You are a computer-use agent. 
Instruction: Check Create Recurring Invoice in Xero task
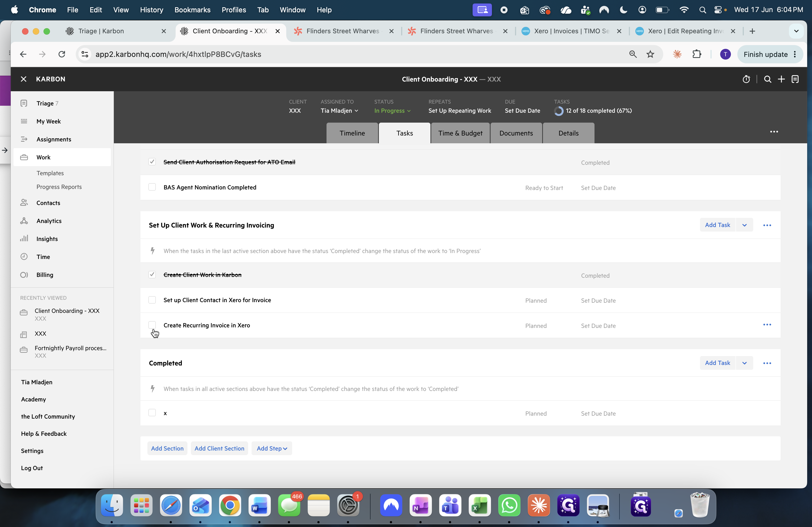click(152, 325)
